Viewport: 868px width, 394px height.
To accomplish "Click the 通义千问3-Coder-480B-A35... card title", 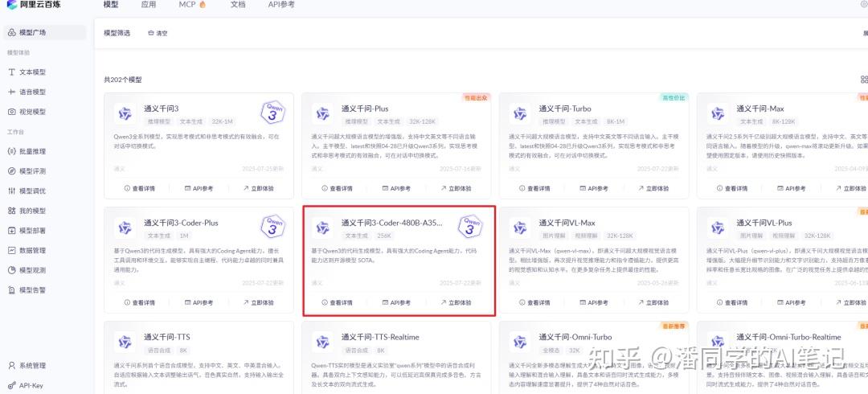I will point(392,223).
